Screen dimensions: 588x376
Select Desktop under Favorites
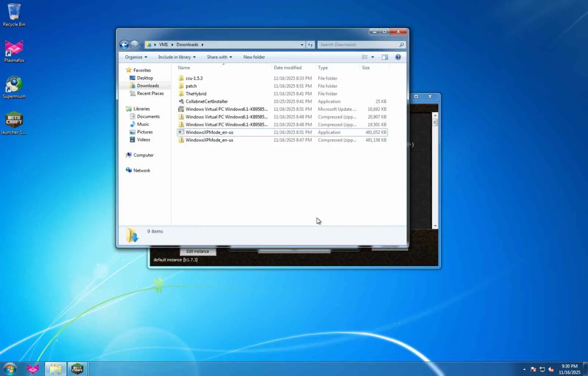[145, 78]
